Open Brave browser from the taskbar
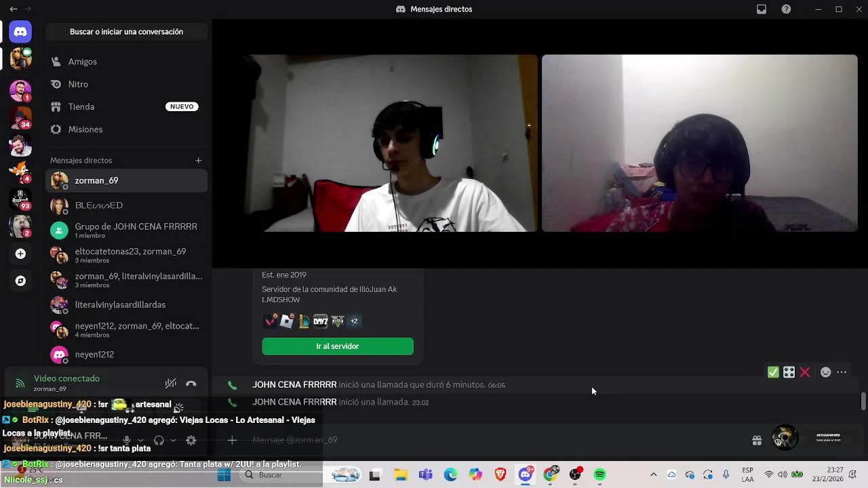This screenshot has width=868, height=488. pyautogui.click(x=500, y=475)
